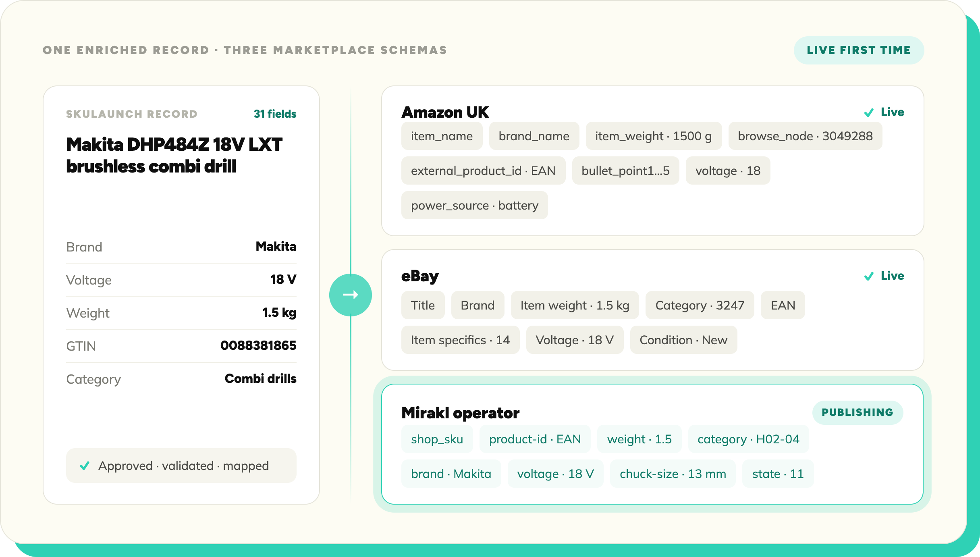Click the voltage · 18 V Mirakl chip
The height and width of the screenshot is (557, 980).
click(555, 474)
